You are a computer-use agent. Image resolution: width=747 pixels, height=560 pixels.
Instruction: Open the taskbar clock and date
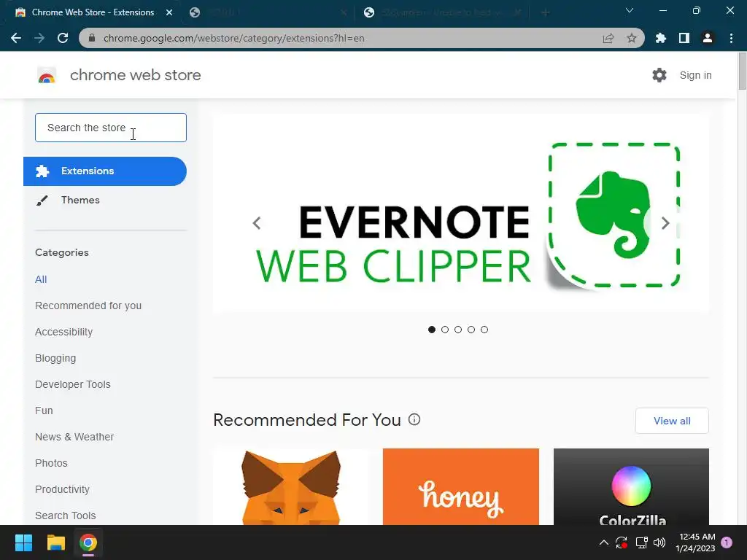[695, 542]
